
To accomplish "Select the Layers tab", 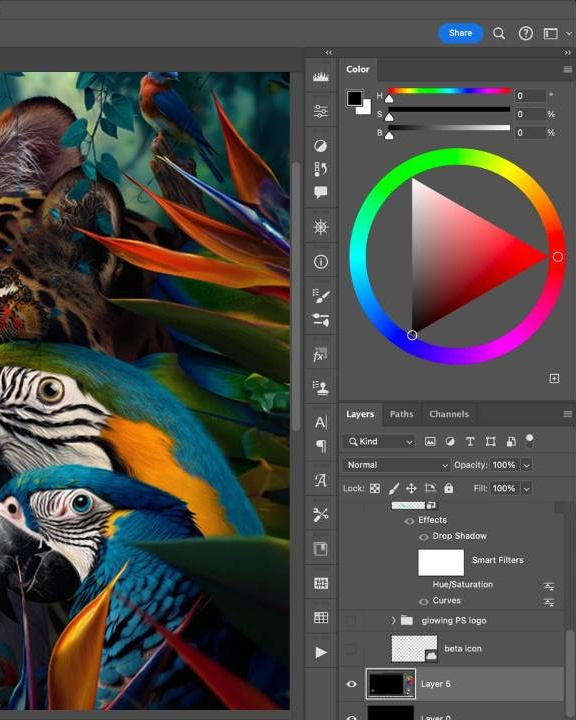I will [360, 414].
